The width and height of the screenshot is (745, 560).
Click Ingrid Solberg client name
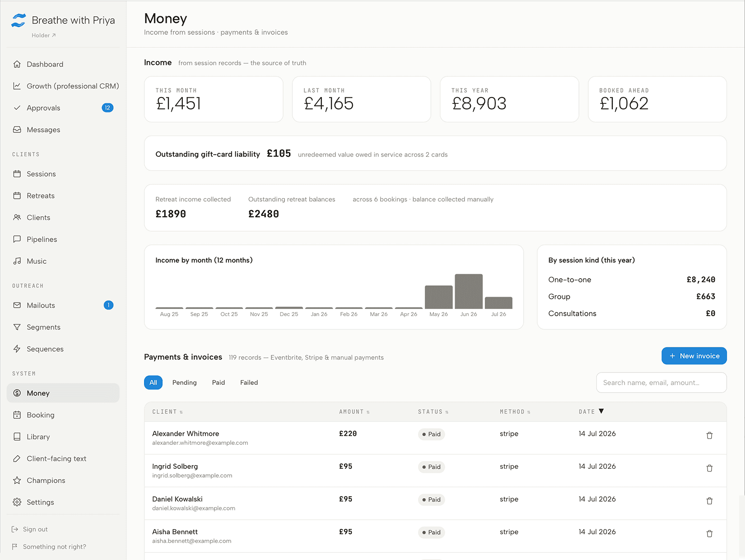(x=175, y=466)
